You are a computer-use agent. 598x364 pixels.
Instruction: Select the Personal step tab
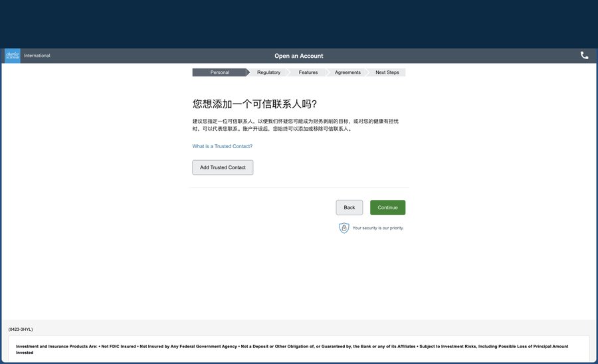click(220, 72)
